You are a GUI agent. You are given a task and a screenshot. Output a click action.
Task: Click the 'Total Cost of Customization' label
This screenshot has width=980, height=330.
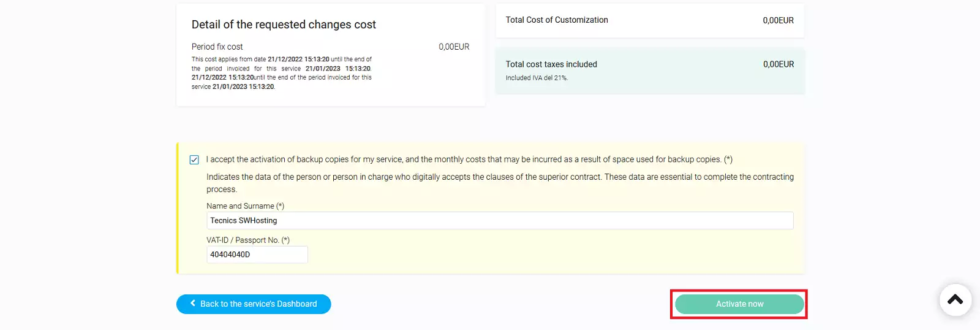556,20
